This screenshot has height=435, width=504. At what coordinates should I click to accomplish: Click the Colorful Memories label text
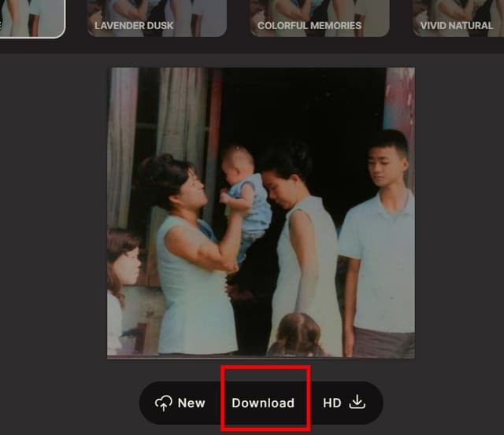click(x=309, y=26)
